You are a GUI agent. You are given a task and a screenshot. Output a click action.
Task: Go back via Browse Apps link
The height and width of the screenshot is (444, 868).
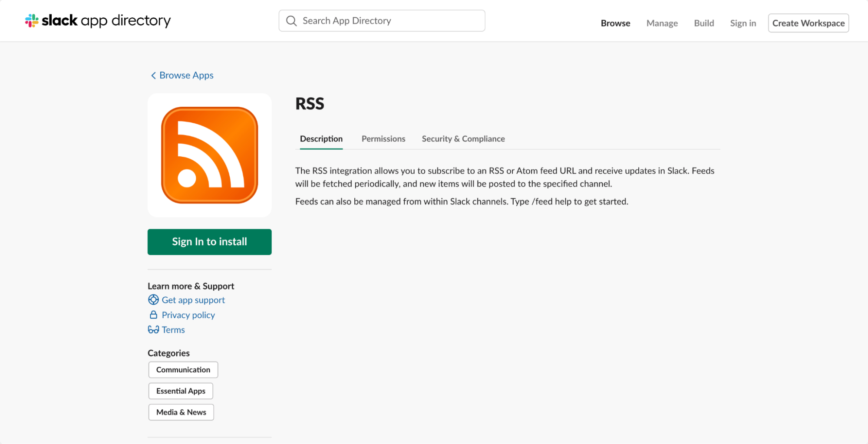186,76
